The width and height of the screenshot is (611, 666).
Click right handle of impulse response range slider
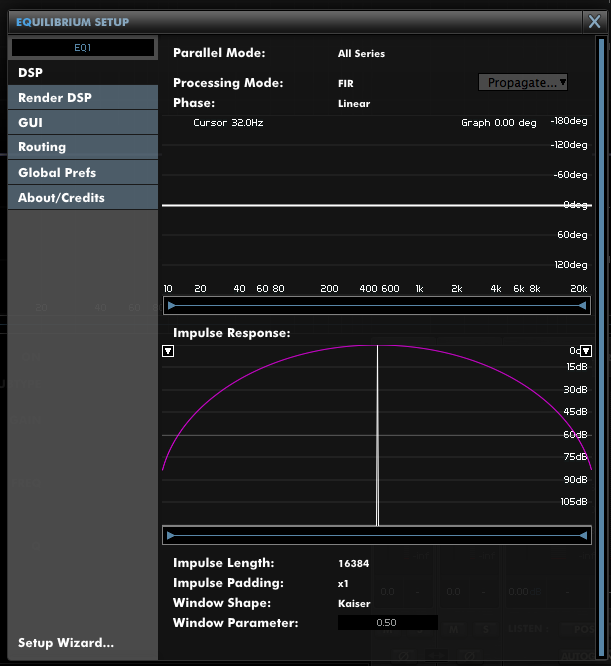click(x=583, y=536)
